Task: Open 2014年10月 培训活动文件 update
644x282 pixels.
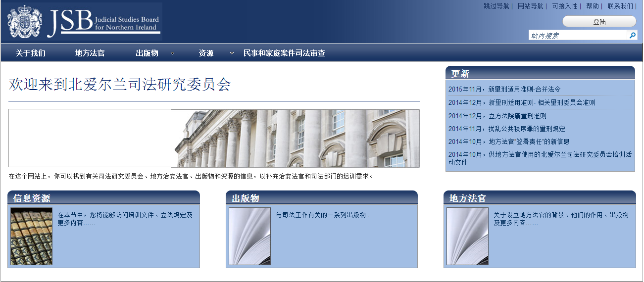Action: pos(540,158)
